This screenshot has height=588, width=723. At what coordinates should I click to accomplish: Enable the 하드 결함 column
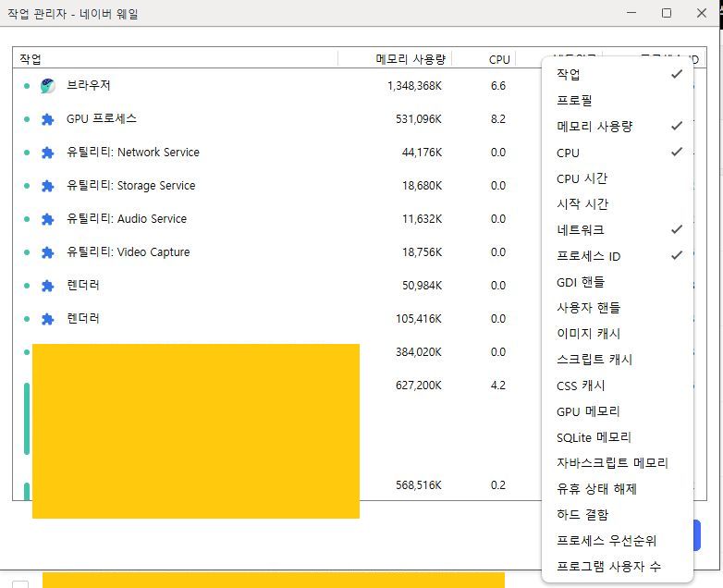(618, 514)
